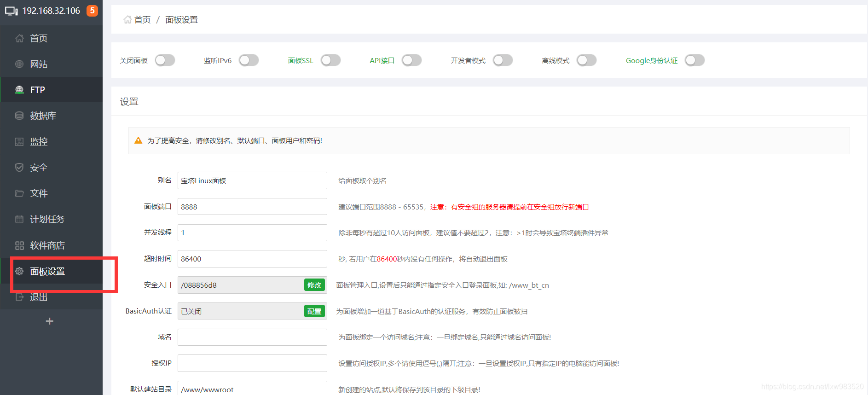Click the 并发线程 input field

coord(252,232)
